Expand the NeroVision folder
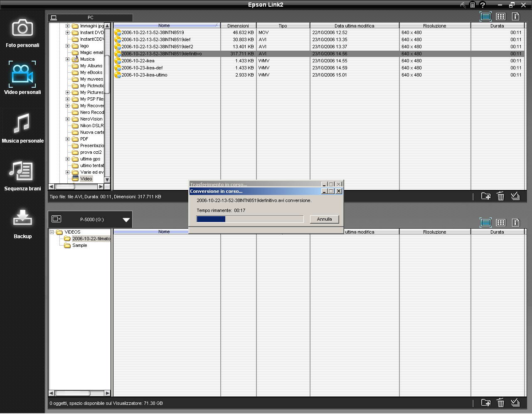 tap(67, 119)
